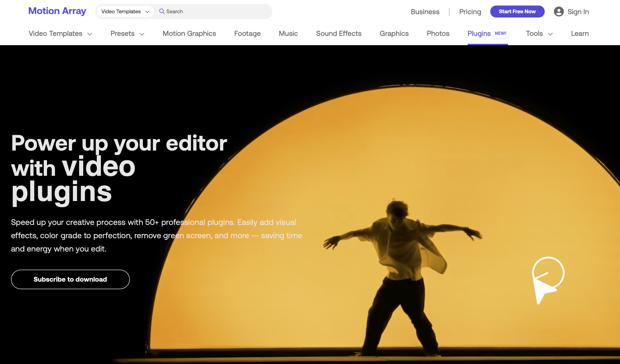The height and width of the screenshot is (364, 620).
Task: Expand the Video Templates nav menu chevron
Action: 90,34
